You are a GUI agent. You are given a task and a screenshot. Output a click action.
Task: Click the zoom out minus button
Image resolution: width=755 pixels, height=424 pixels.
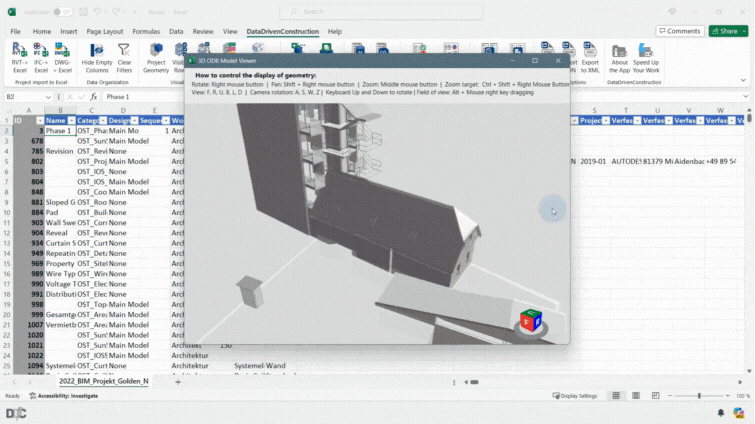pos(669,396)
